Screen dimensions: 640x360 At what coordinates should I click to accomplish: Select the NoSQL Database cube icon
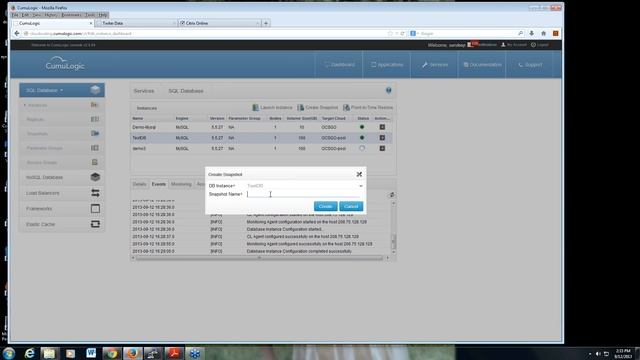95,177
